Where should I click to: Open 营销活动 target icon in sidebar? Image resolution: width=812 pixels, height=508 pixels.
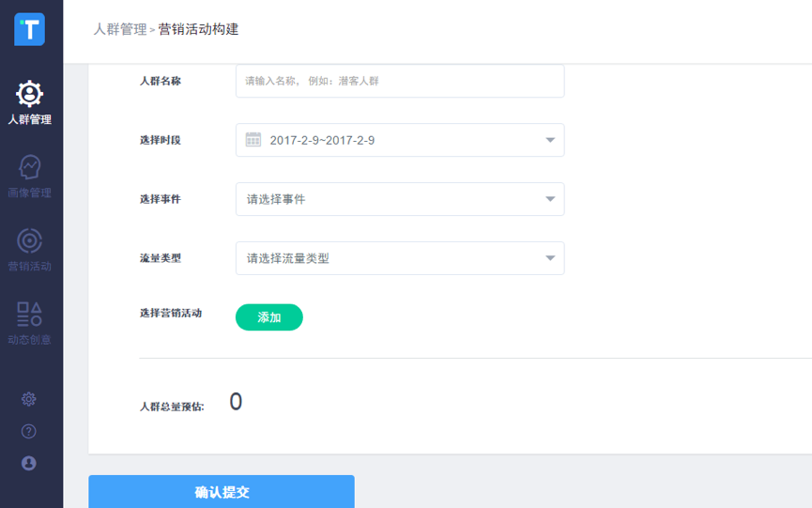point(29,240)
